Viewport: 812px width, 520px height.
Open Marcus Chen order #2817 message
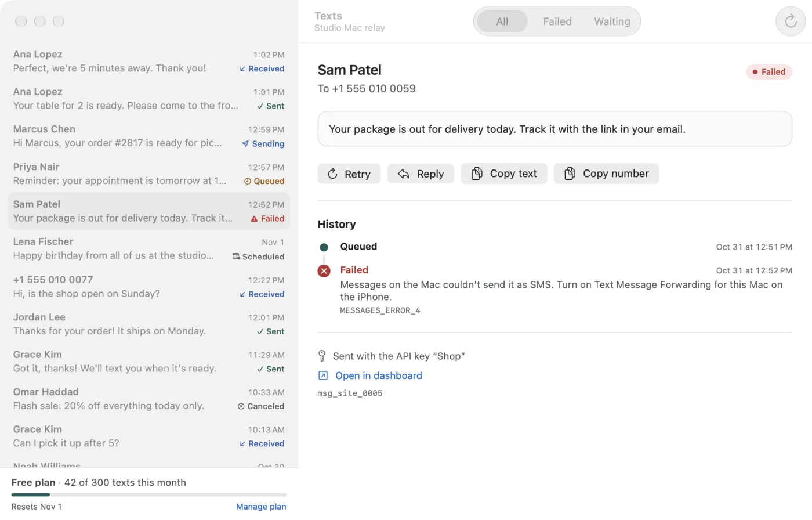tap(148, 136)
